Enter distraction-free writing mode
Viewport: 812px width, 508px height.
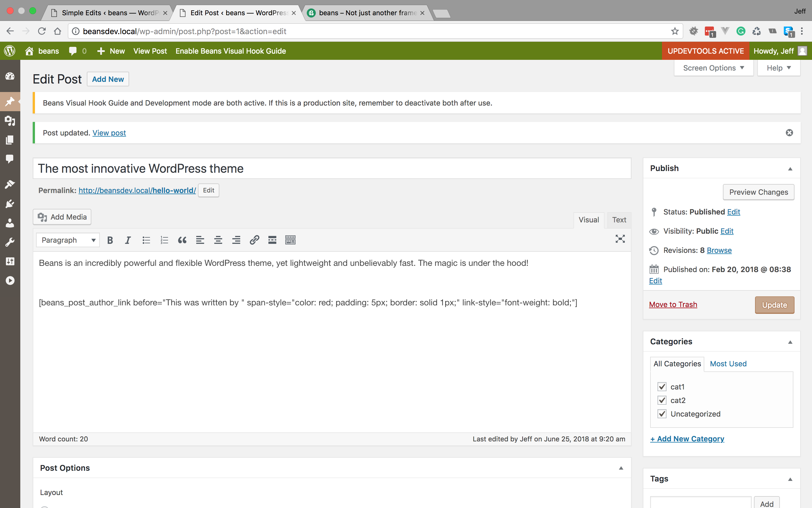(620, 239)
